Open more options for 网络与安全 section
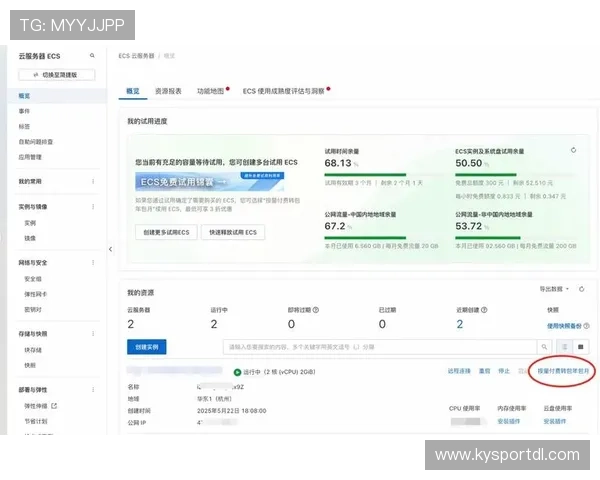 tap(93, 263)
